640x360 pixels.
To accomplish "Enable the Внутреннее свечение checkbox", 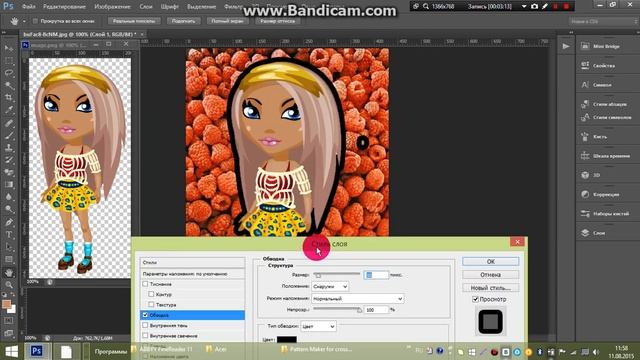I will click(x=145, y=336).
